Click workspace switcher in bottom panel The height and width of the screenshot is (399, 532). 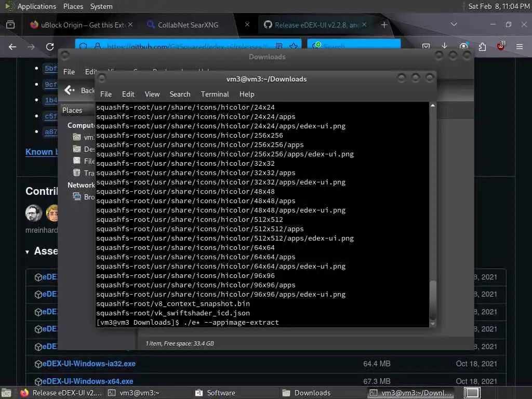point(472,393)
